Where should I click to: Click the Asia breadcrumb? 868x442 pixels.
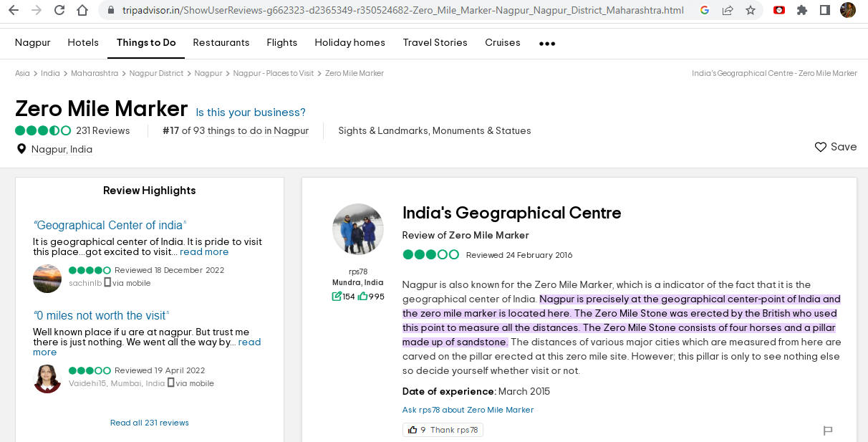click(22, 73)
